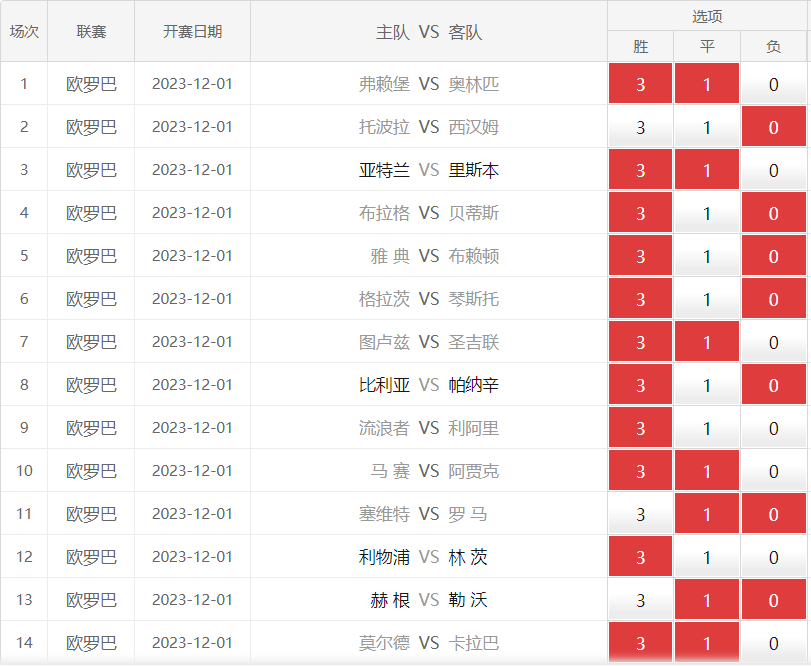Click 欧罗巴 league cell in match 10
The image size is (811, 666).
[x=91, y=471]
